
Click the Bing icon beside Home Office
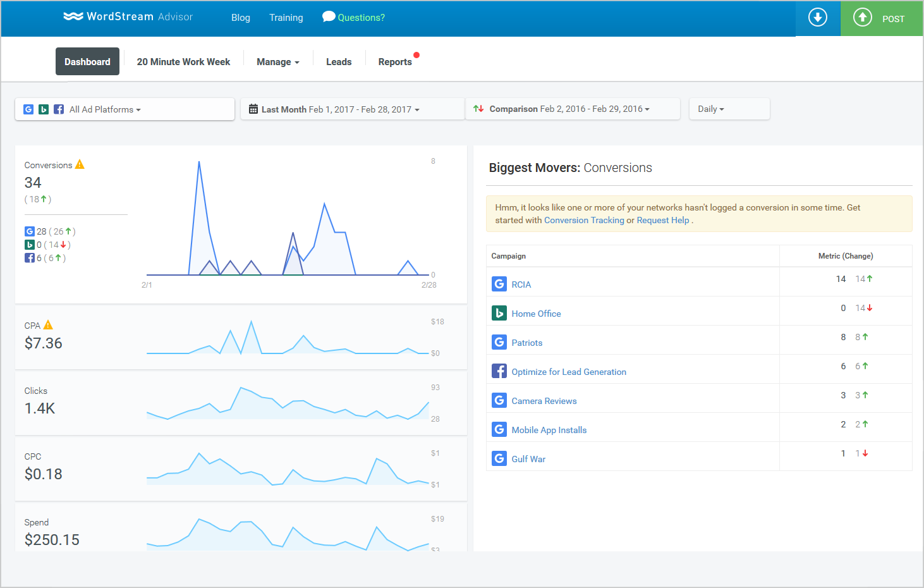click(499, 313)
